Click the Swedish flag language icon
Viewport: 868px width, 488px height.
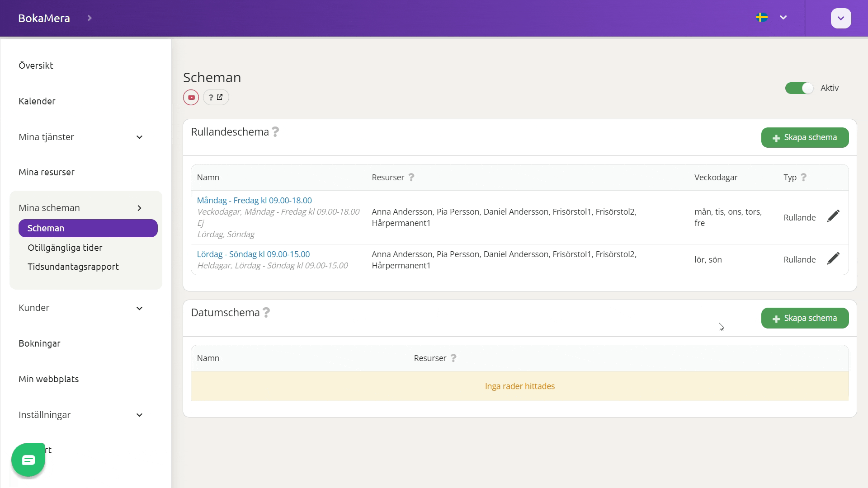click(x=762, y=18)
